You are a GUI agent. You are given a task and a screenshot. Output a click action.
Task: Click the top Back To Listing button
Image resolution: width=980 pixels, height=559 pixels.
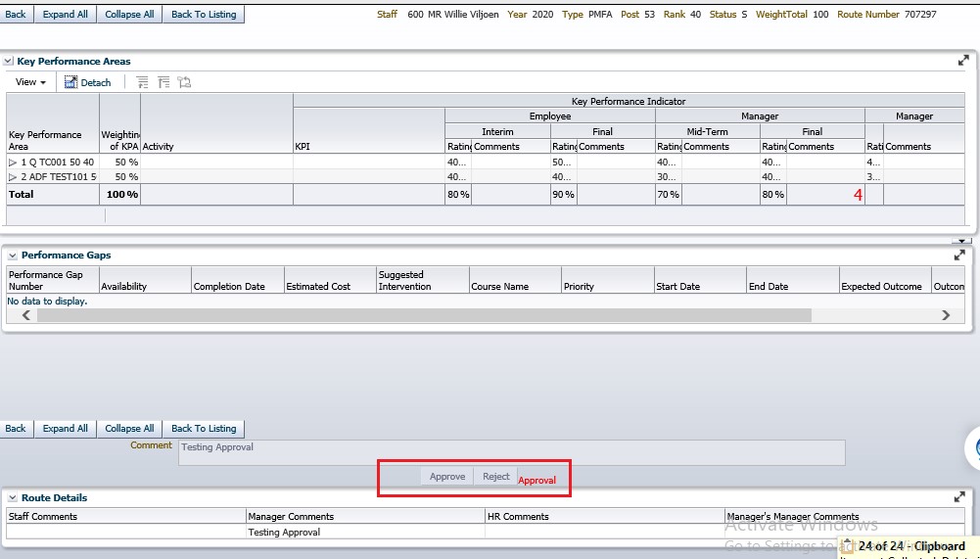click(204, 15)
